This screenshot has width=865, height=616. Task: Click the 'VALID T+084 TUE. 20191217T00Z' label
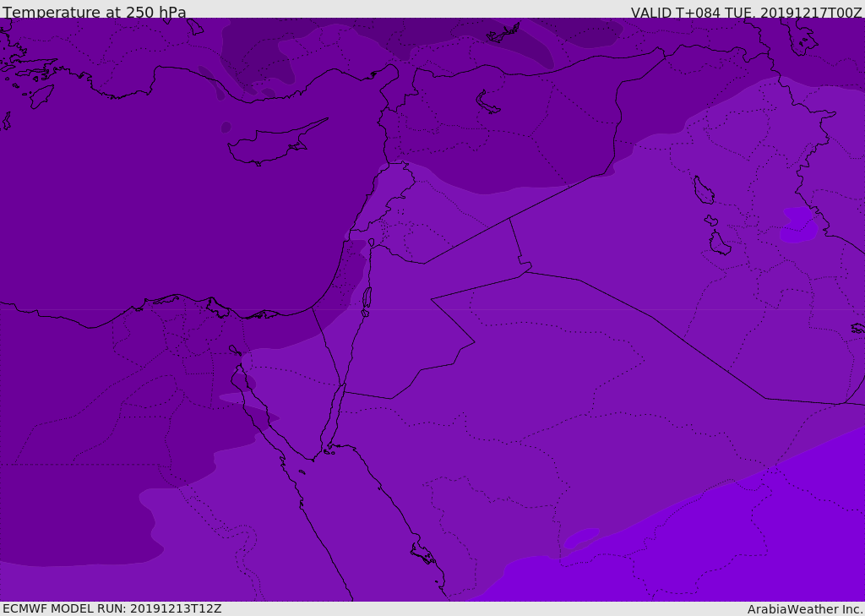coord(747,13)
